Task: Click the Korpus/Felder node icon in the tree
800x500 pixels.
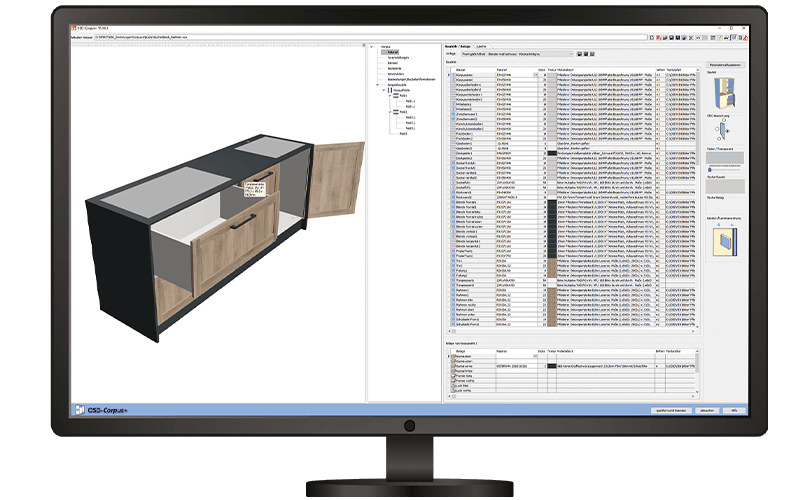Action: click(x=390, y=90)
